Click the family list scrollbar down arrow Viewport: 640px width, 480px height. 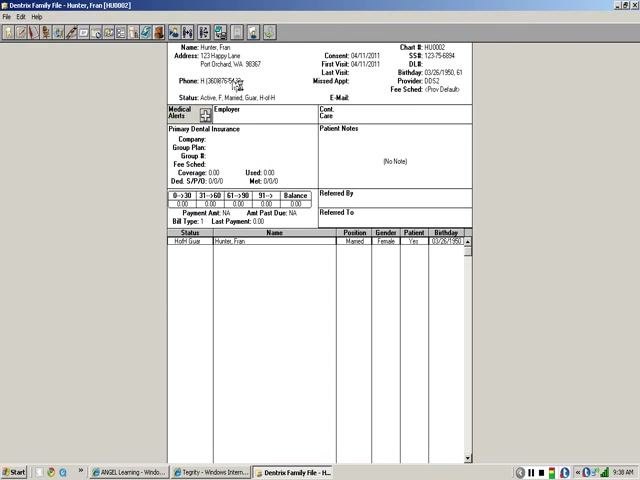pyautogui.click(x=468, y=459)
